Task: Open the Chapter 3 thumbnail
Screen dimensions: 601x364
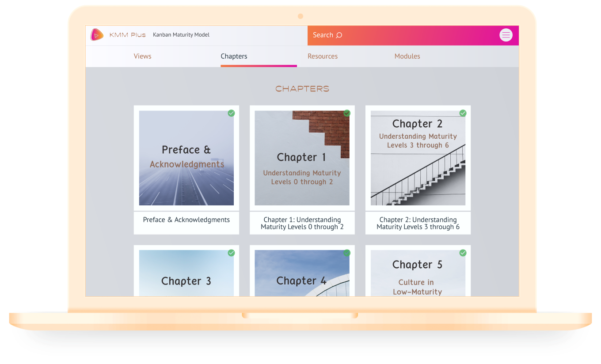Action: [186, 273]
